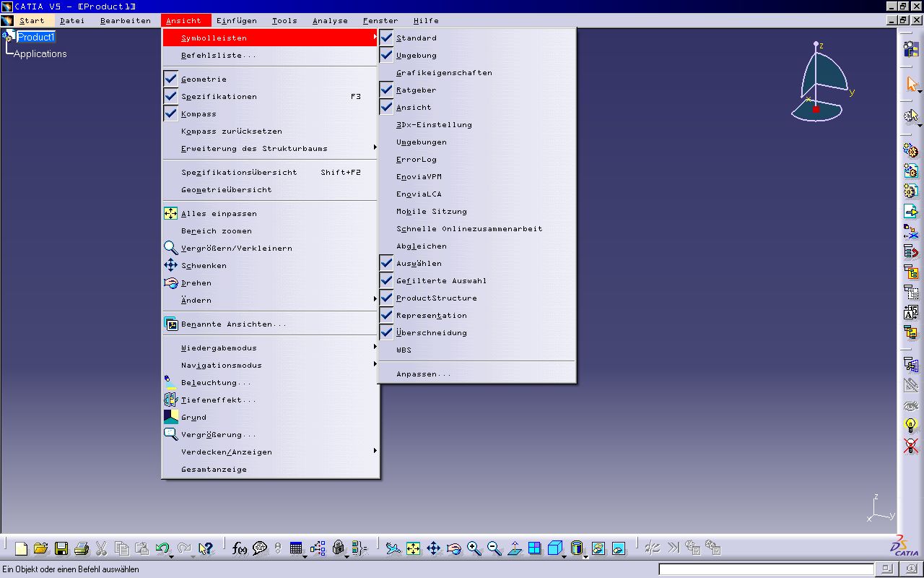The width and height of the screenshot is (924, 578).
Task: Click the Pan arrows toolbar icon
Action: click(x=433, y=548)
